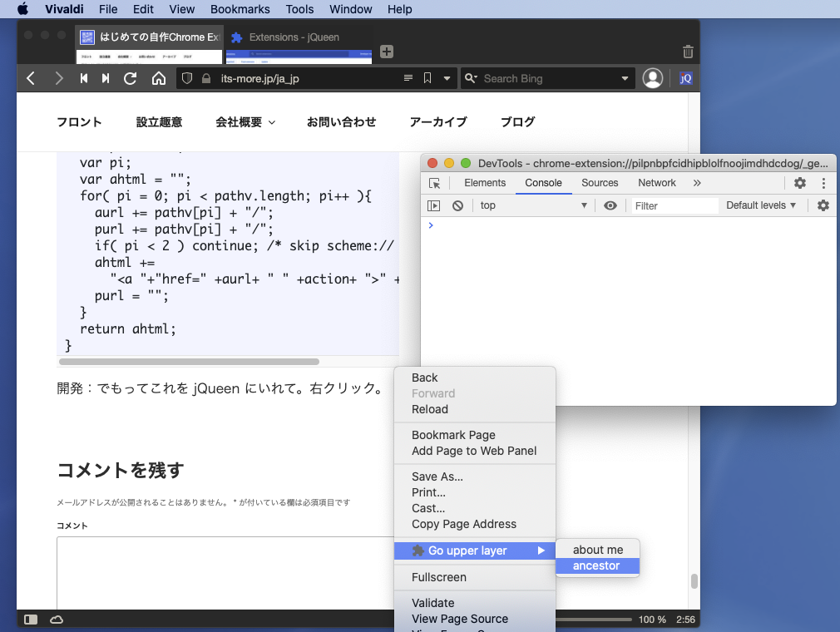Viewport: 840px width, 632px height.
Task: Open a new tab with plus button
Action: [x=387, y=52]
